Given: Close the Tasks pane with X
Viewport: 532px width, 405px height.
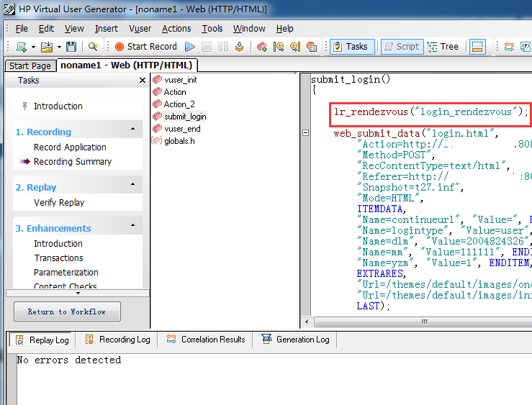Looking at the screenshot, I should 142,81.
